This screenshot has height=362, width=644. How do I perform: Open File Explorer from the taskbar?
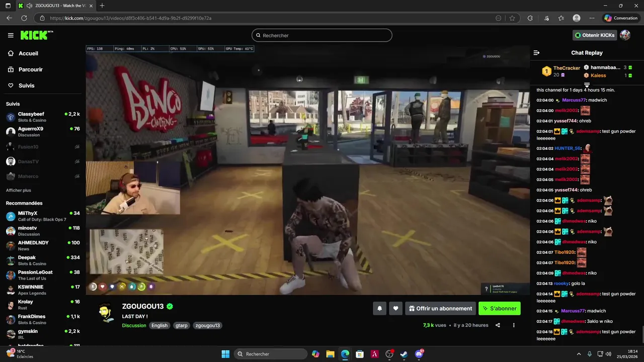(330, 354)
